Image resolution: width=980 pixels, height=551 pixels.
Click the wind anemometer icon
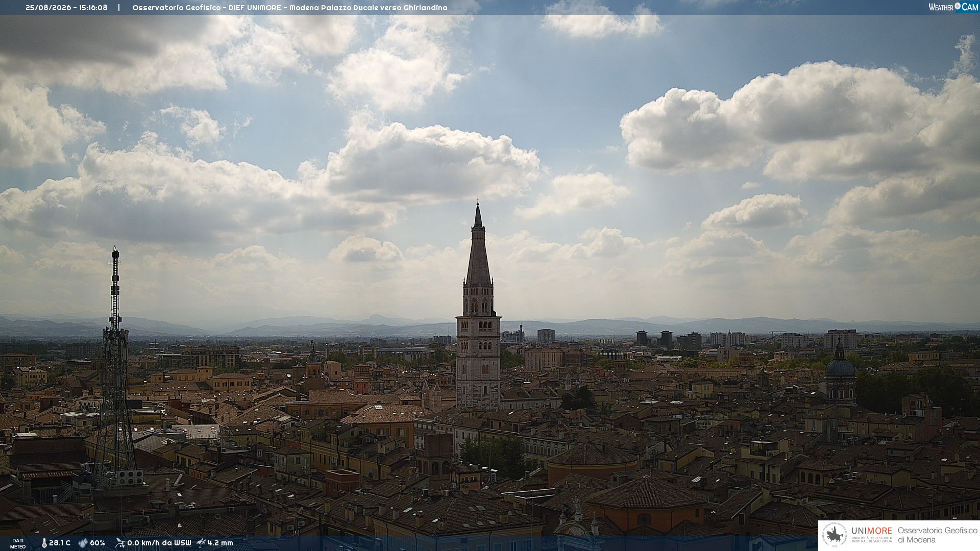pyautogui.click(x=120, y=543)
